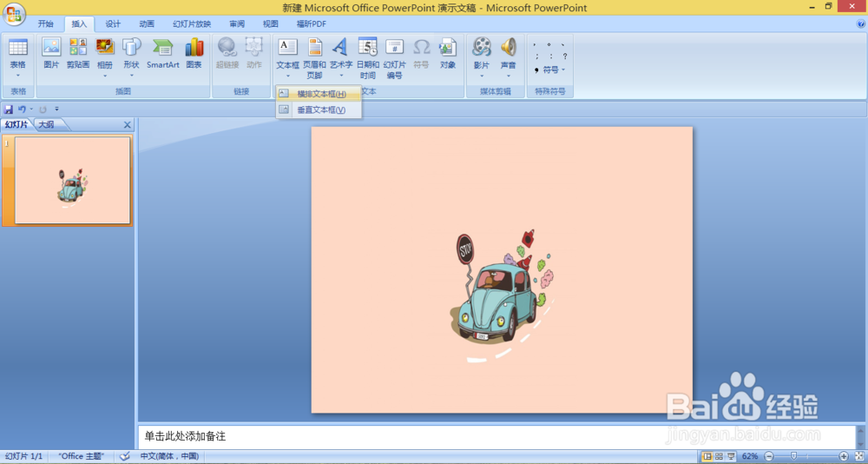Expand the 艺术字 dropdown arrow
Viewport: 868px width, 464px height.
[341, 76]
